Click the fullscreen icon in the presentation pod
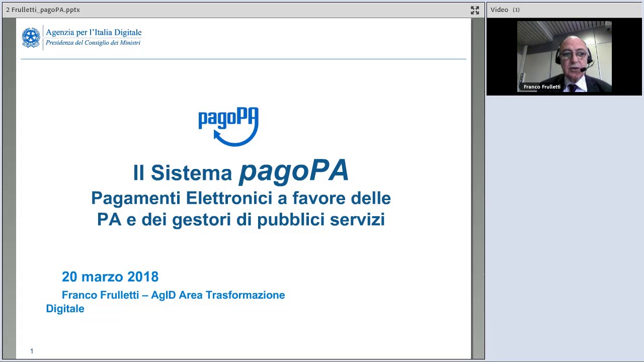This screenshot has width=644, height=362. click(475, 10)
